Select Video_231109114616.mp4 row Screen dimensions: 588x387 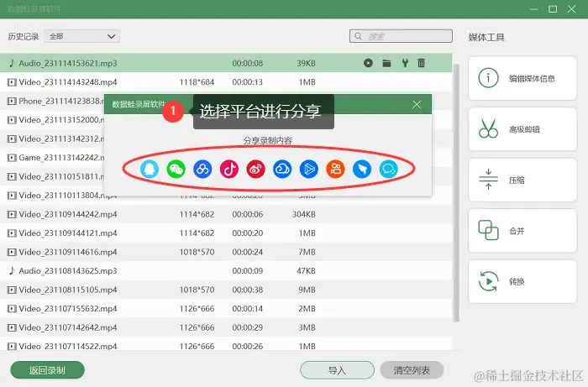click(226, 252)
